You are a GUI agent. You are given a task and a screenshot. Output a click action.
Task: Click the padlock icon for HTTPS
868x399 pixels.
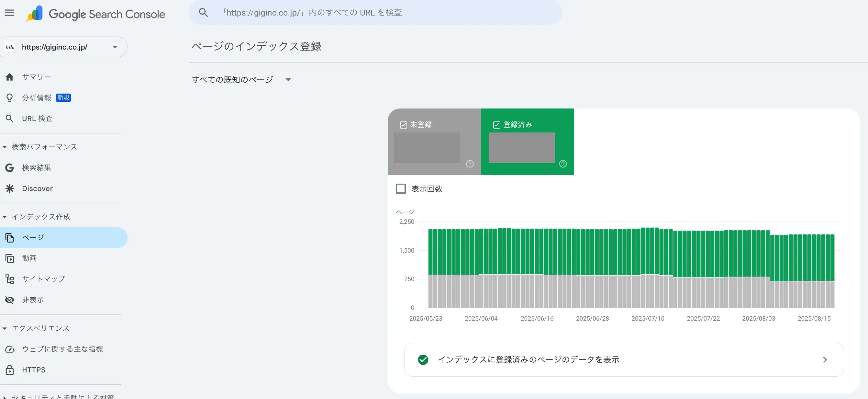[9, 370]
